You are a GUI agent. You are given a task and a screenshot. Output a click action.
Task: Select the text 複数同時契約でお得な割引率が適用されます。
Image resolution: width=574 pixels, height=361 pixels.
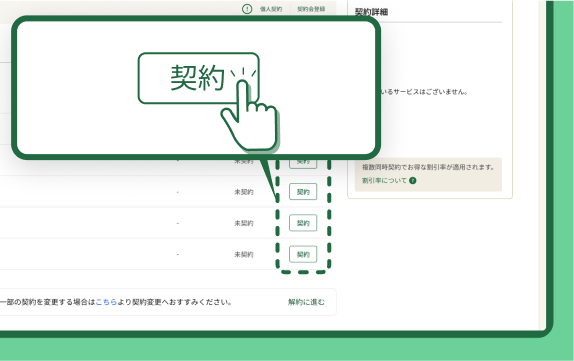pos(428,167)
